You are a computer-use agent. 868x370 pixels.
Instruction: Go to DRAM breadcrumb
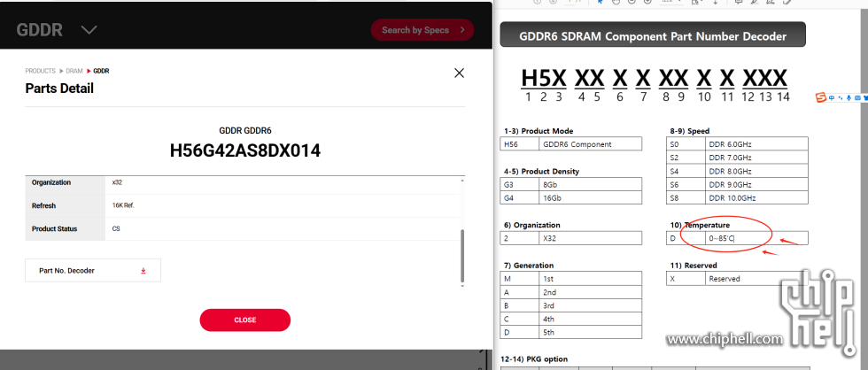[74, 71]
